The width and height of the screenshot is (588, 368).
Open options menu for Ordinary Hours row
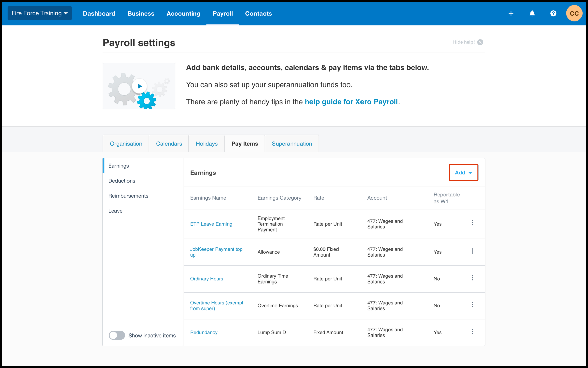[472, 278]
